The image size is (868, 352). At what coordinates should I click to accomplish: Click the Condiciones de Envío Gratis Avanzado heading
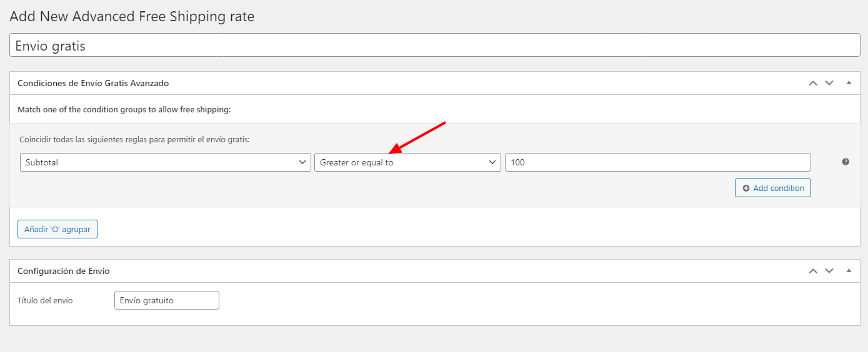point(93,83)
